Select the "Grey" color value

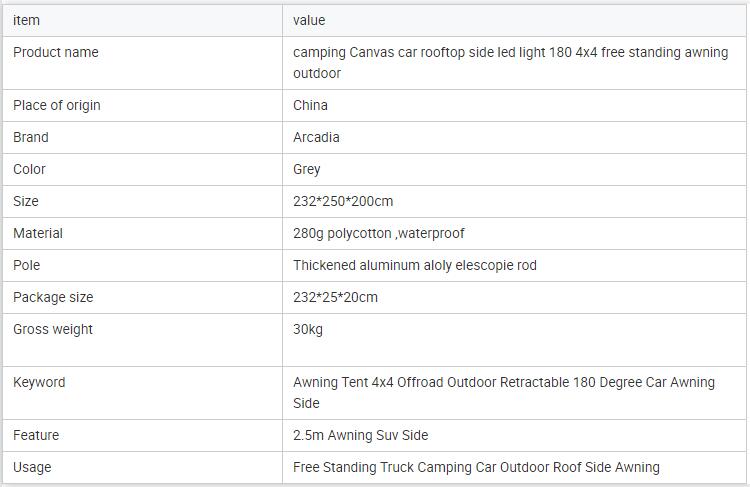(307, 169)
